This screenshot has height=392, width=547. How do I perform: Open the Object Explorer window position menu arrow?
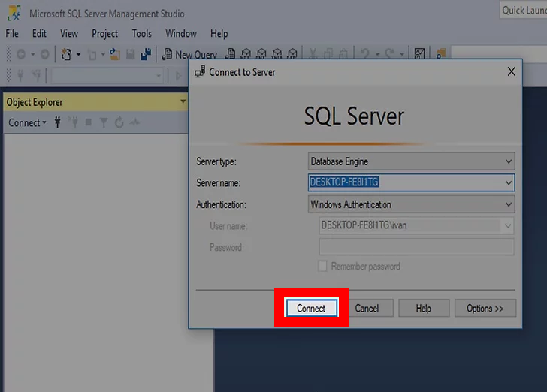coord(183,101)
